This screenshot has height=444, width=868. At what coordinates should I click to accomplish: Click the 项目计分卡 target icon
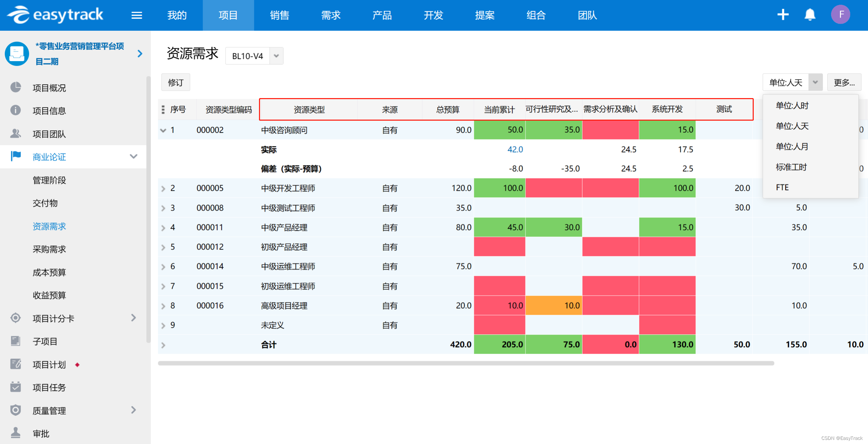tap(15, 318)
